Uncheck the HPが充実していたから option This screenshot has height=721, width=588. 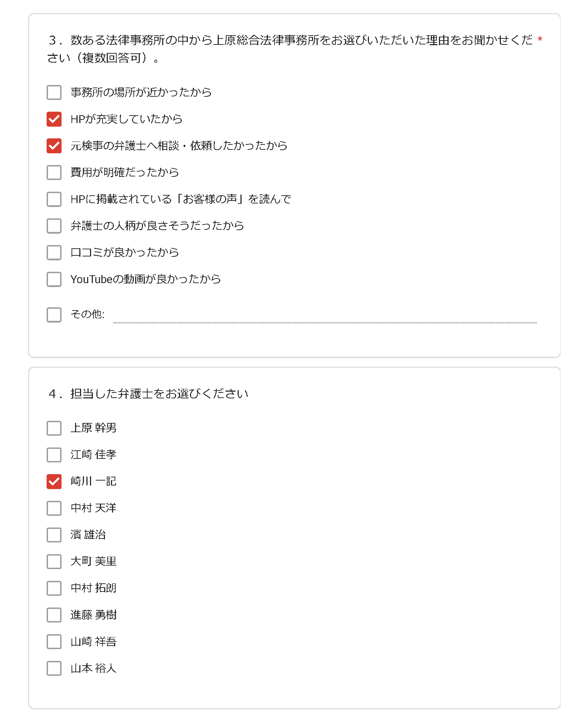pyautogui.click(x=54, y=119)
